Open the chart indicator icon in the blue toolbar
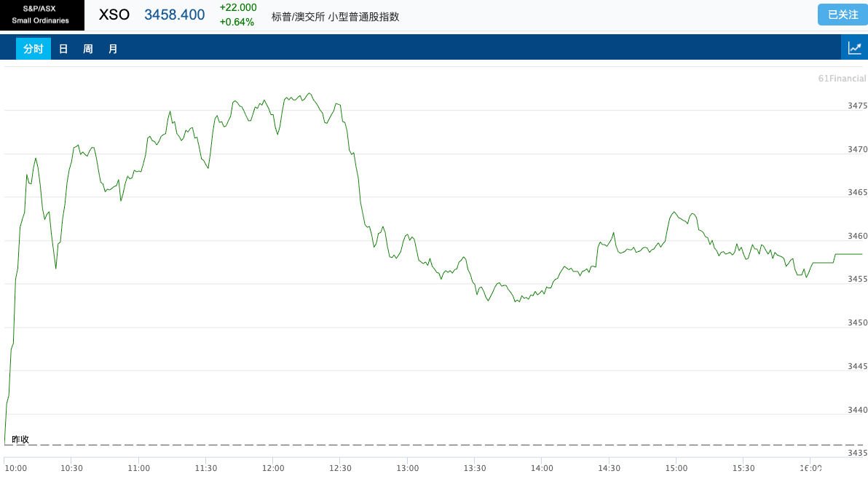This screenshot has width=868, height=479. pyautogui.click(x=854, y=48)
